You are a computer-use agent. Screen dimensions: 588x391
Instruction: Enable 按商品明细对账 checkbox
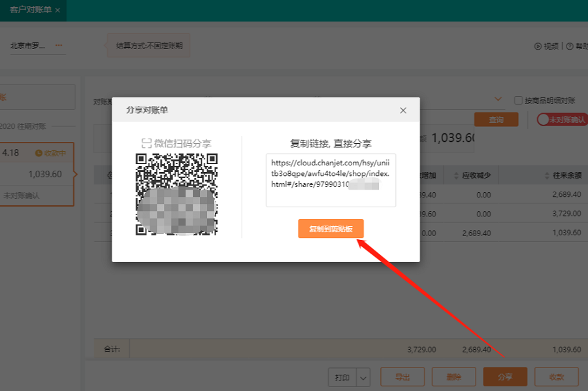point(518,100)
